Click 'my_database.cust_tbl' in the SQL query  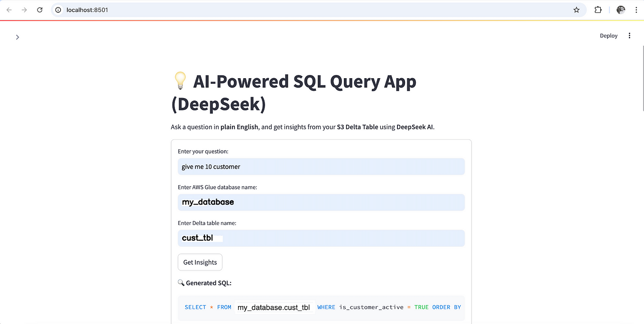(274, 307)
